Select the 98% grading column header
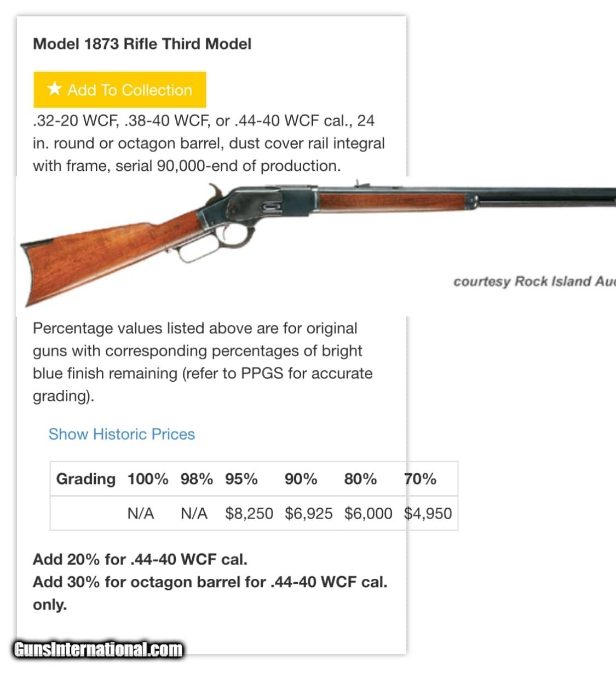616x678 pixels. point(197,479)
